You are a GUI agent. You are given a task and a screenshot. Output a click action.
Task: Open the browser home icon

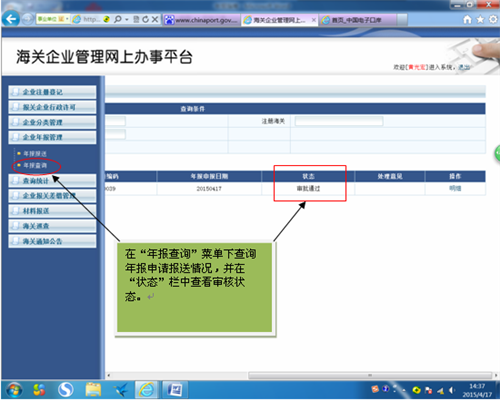pyautogui.click(x=467, y=20)
